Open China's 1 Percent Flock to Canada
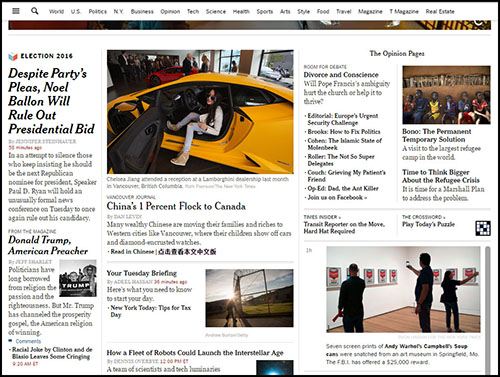Image resolution: width=500 pixels, height=377 pixels. tap(176, 206)
